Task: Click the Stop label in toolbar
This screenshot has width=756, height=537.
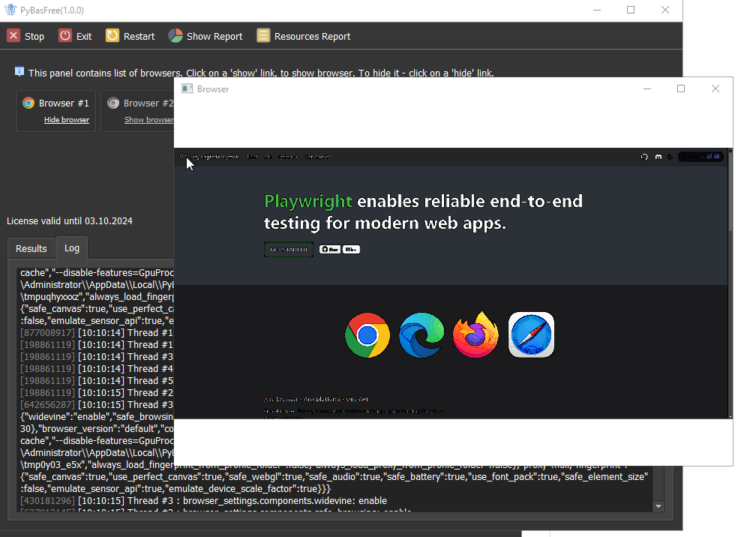Action: 34,36
